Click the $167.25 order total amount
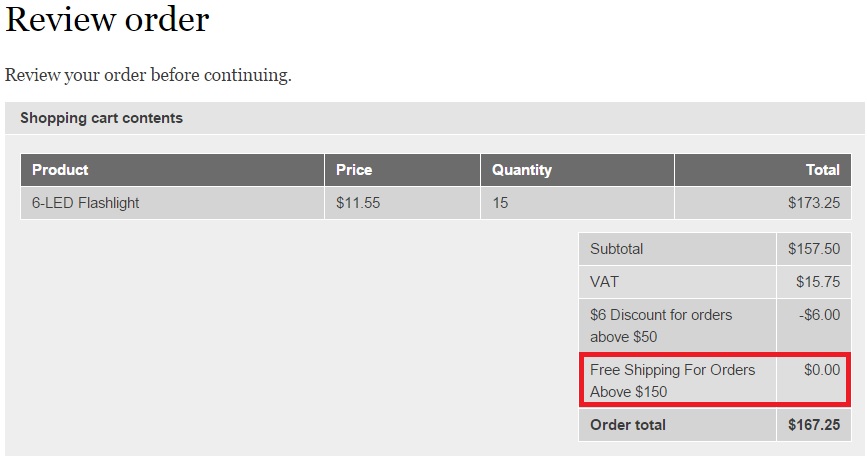Screen dimensions: 867x456 814,424
